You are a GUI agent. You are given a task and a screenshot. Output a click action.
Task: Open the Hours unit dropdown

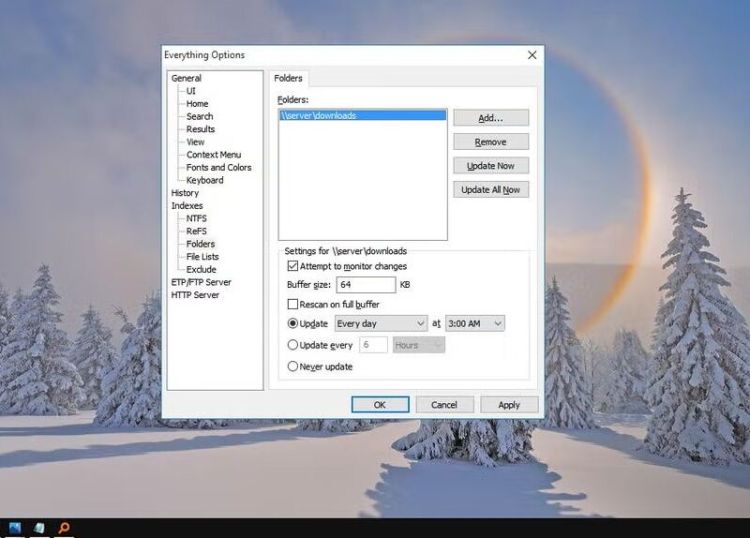click(418, 345)
